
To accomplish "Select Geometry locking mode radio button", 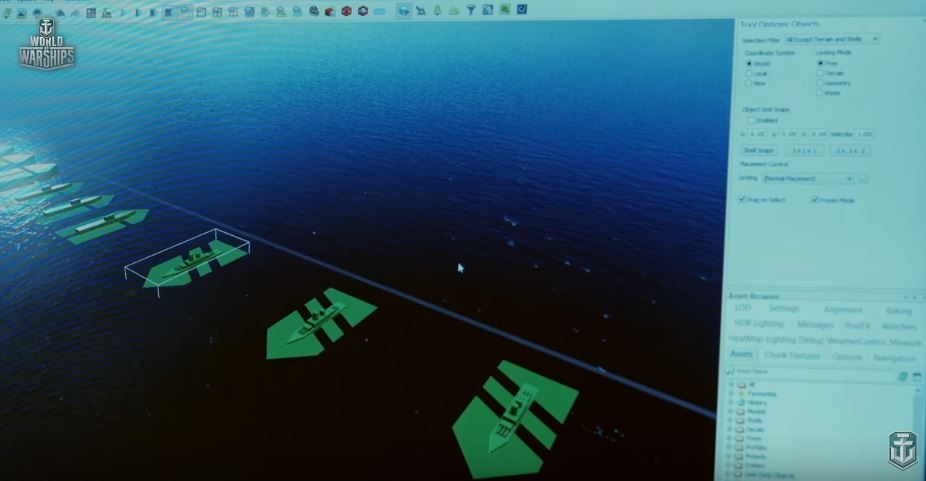I will 820,83.
